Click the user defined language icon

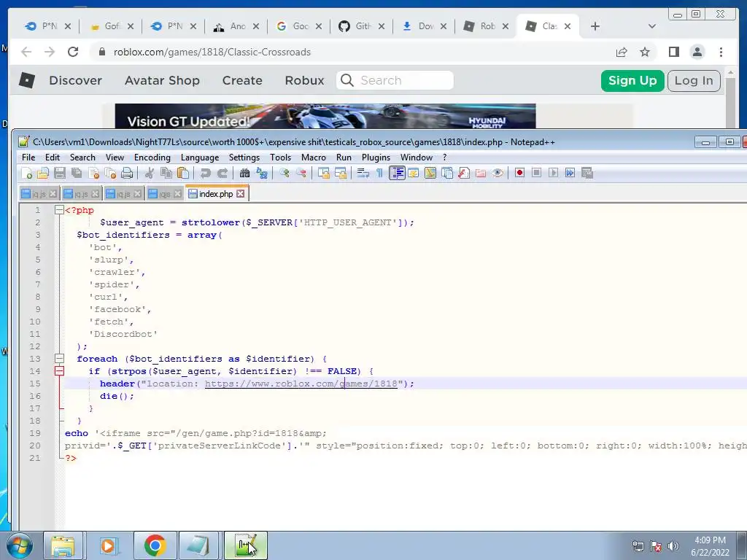pos(414,174)
